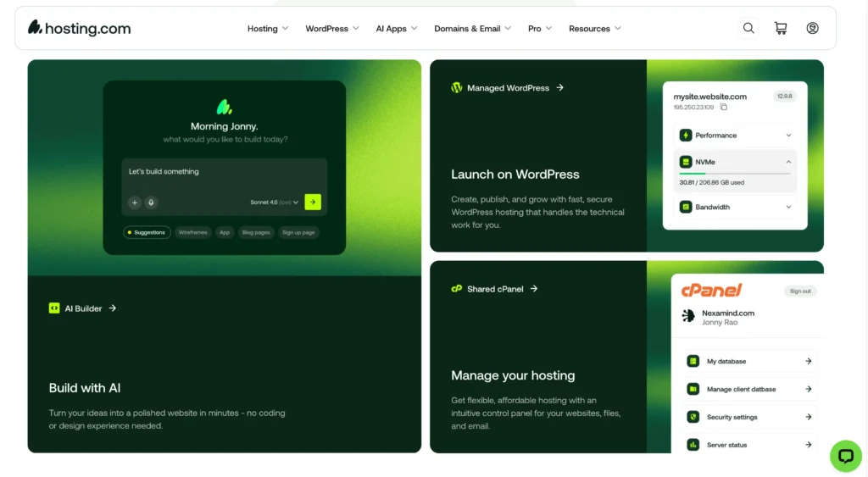Viewport: 868px width, 477px height.
Task: Select the Wireframes chip
Action: [x=192, y=232]
